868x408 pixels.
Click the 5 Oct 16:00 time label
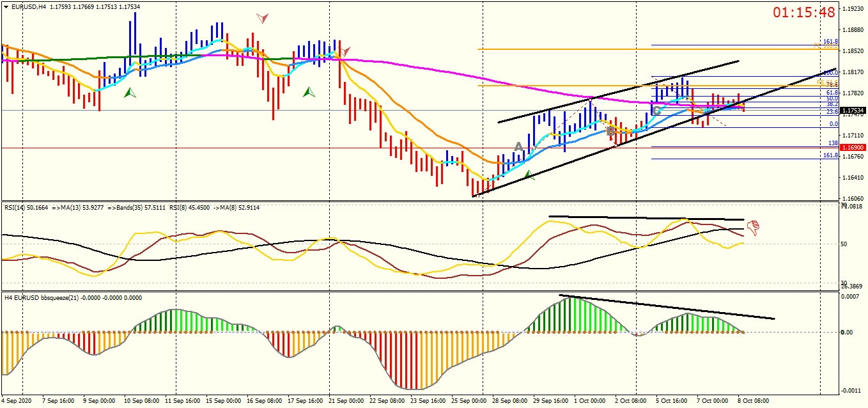click(x=672, y=401)
